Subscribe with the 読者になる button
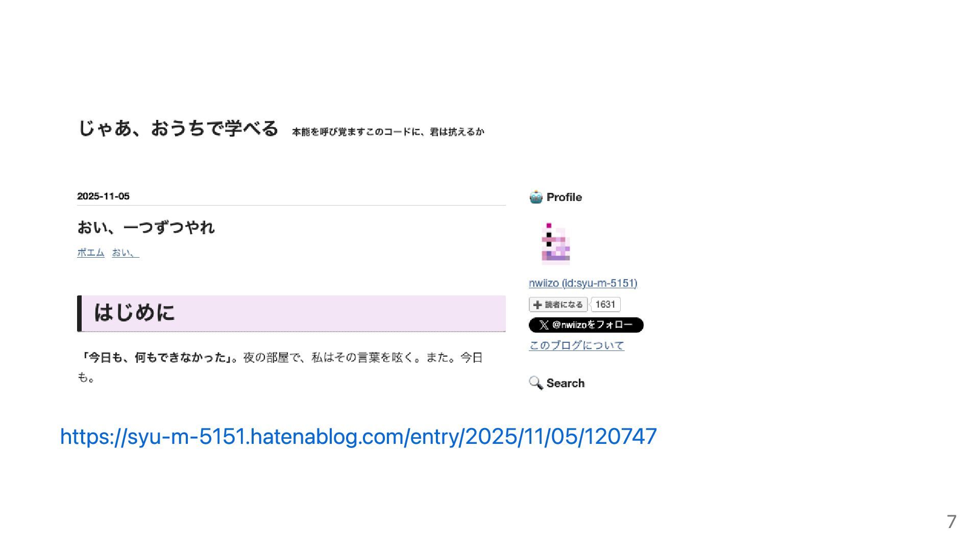This screenshot has height=551, width=980. (558, 305)
